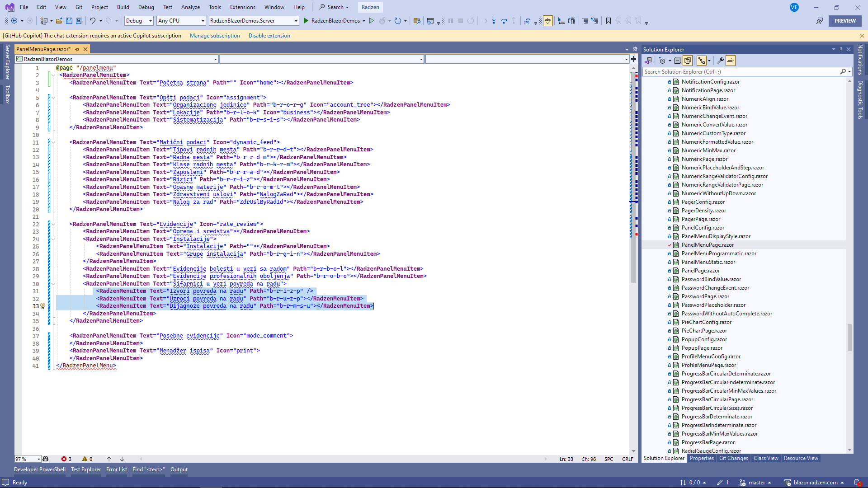Click the Undo toolbar icon
Viewport: 868px width, 488px height.
(x=92, y=21)
